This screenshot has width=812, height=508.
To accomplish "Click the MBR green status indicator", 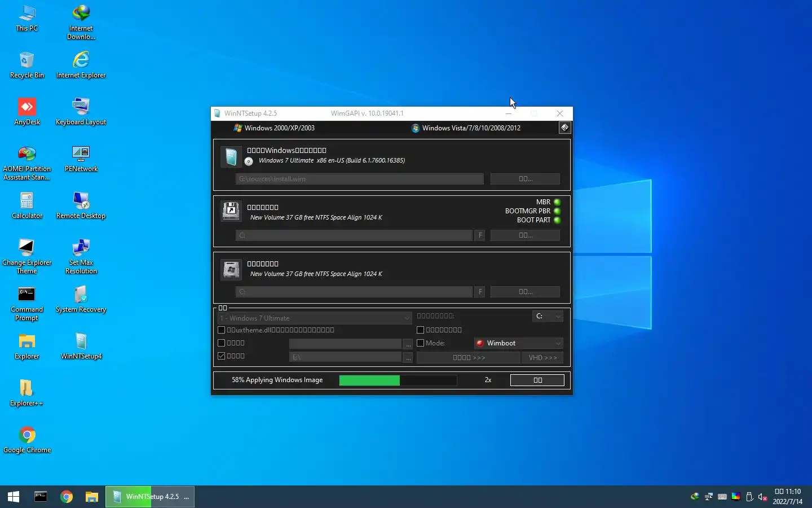I will [x=557, y=202].
